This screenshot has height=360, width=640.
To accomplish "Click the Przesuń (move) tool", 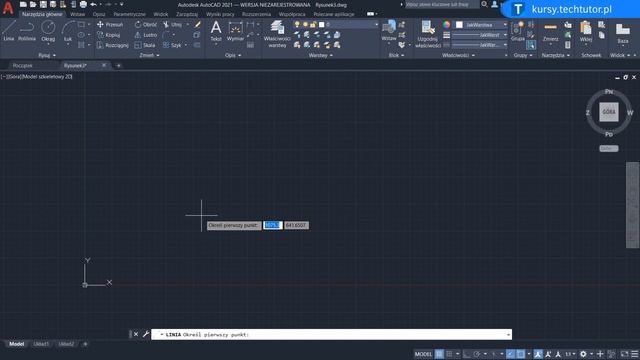I will point(110,24).
